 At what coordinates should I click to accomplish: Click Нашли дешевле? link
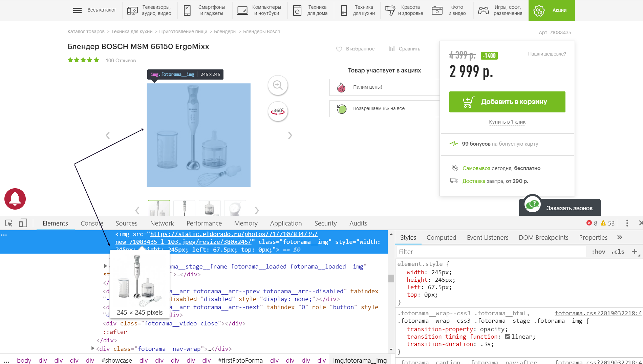tap(547, 54)
